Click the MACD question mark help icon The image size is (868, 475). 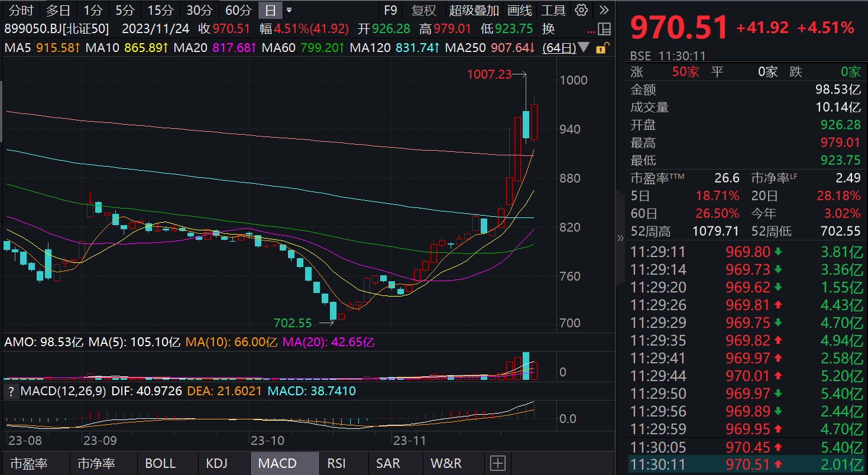[x=10, y=391]
